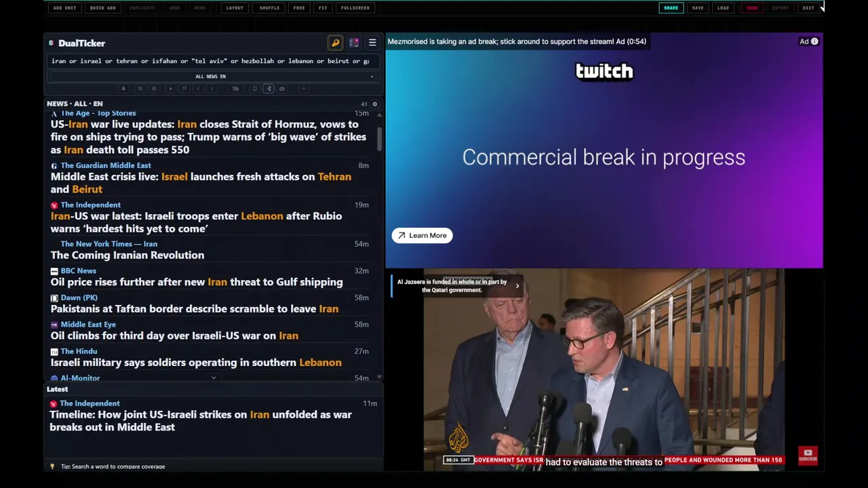The height and width of the screenshot is (488, 868).
Task: Open LAYOUT in top toolbar
Action: point(235,8)
